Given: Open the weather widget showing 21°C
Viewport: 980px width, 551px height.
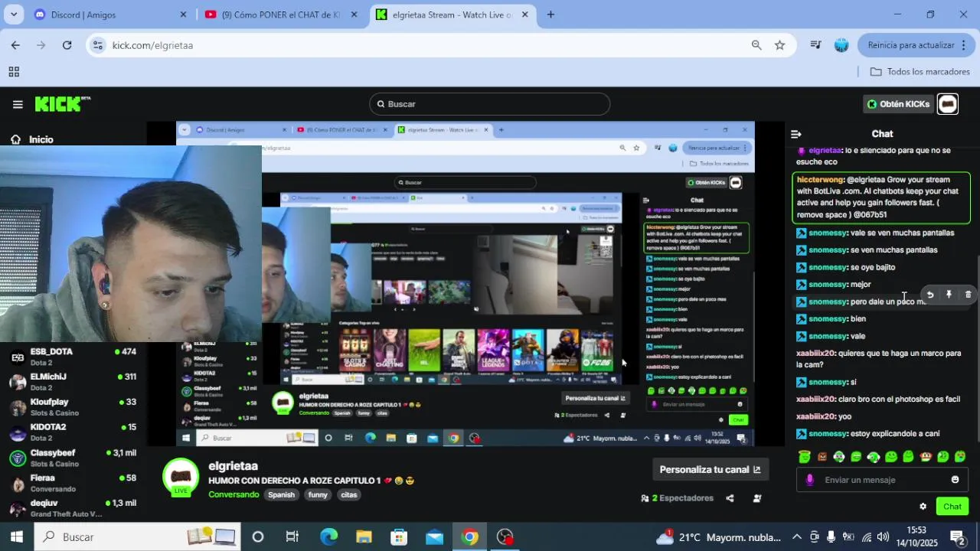Looking at the screenshot, I should pos(718,536).
